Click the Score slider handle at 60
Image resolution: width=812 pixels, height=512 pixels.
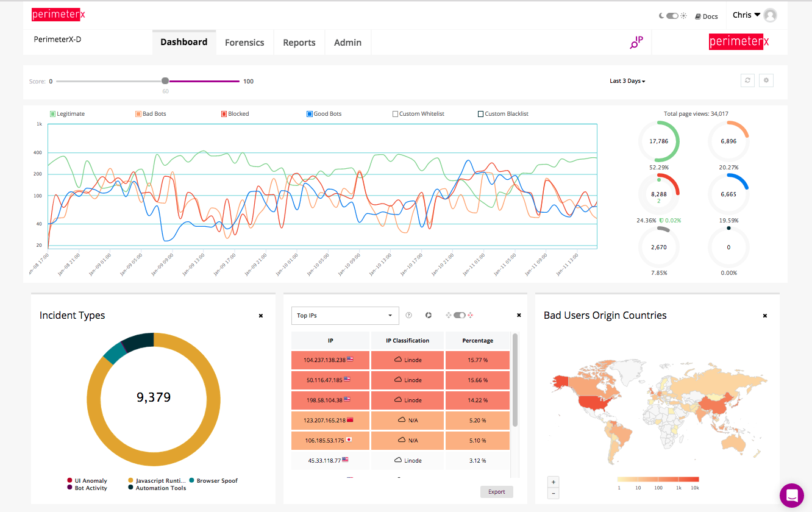click(x=165, y=81)
